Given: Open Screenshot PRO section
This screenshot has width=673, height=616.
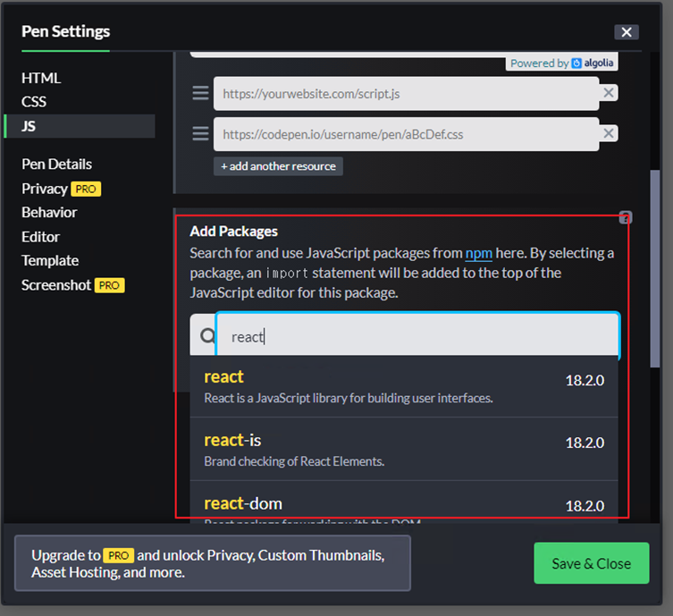Looking at the screenshot, I should click(73, 285).
